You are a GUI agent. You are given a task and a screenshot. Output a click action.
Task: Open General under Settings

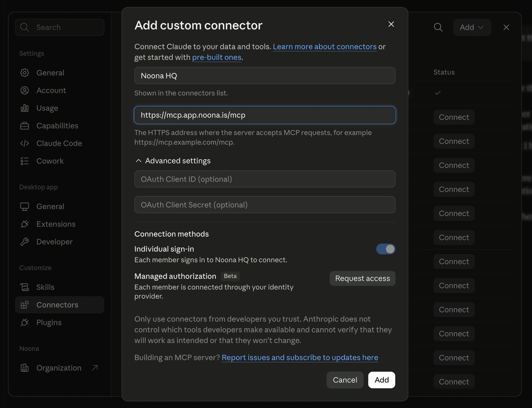(x=60, y=73)
